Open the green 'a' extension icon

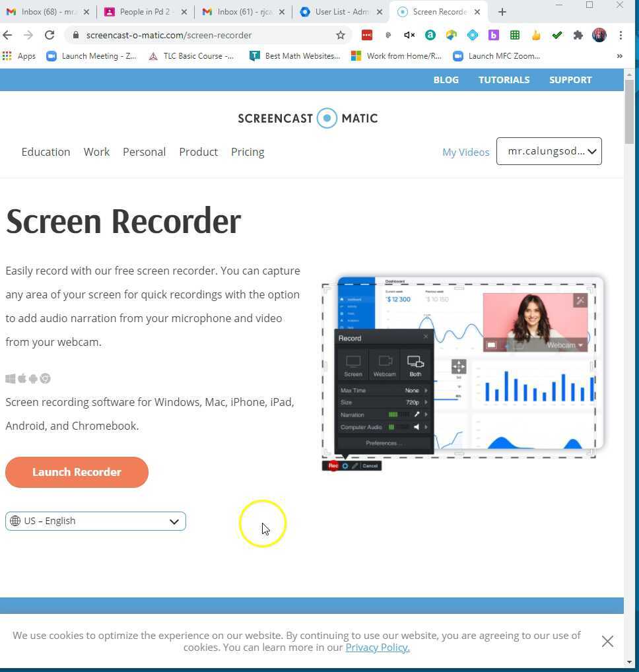[x=430, y=35]
